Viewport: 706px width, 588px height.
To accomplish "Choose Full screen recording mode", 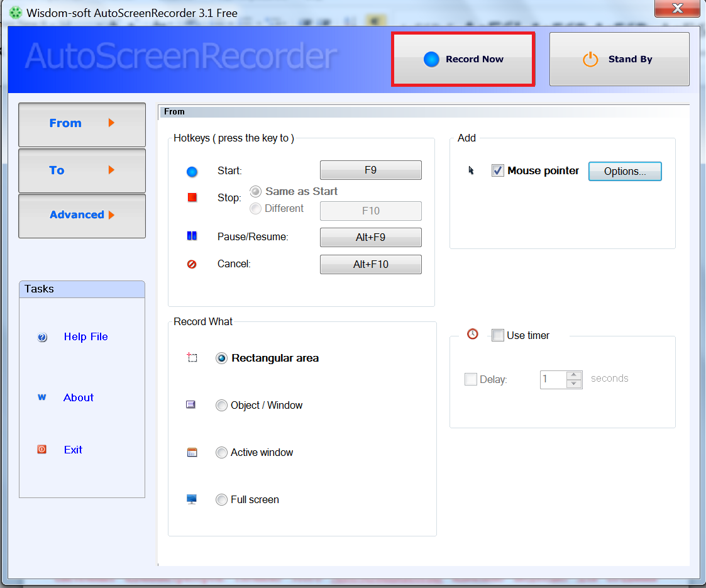I will (221, 500).
